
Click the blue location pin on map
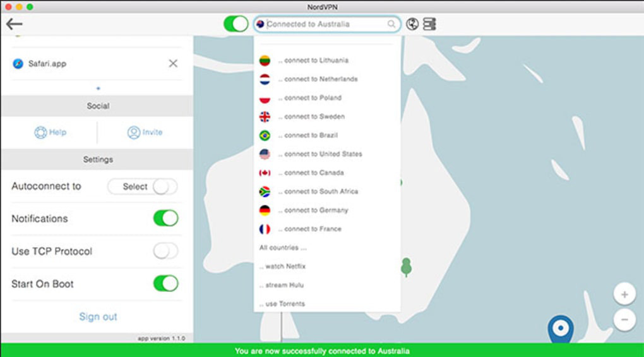coord(560,328)
